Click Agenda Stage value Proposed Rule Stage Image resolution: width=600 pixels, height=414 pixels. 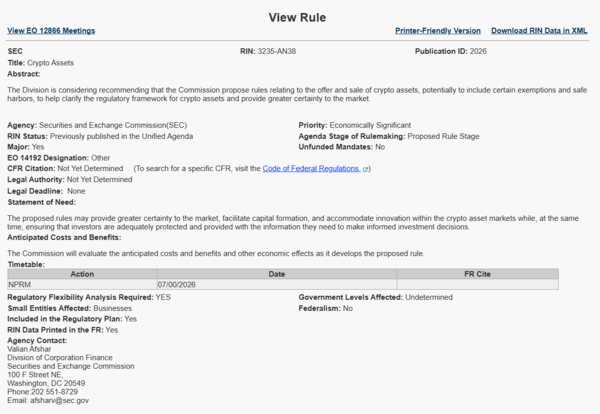pyautogui.click(x=443, y=137)
